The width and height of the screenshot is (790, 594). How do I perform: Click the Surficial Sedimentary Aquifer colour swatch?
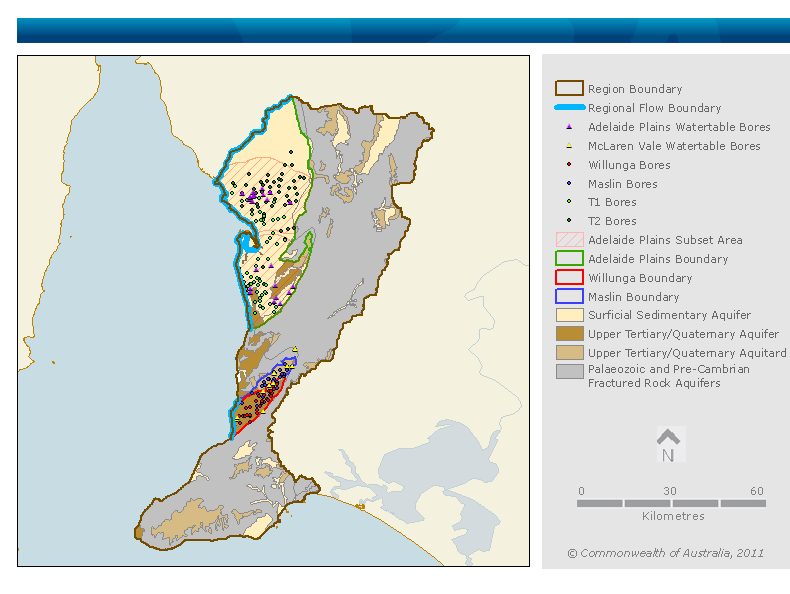(x=569, y=315)
